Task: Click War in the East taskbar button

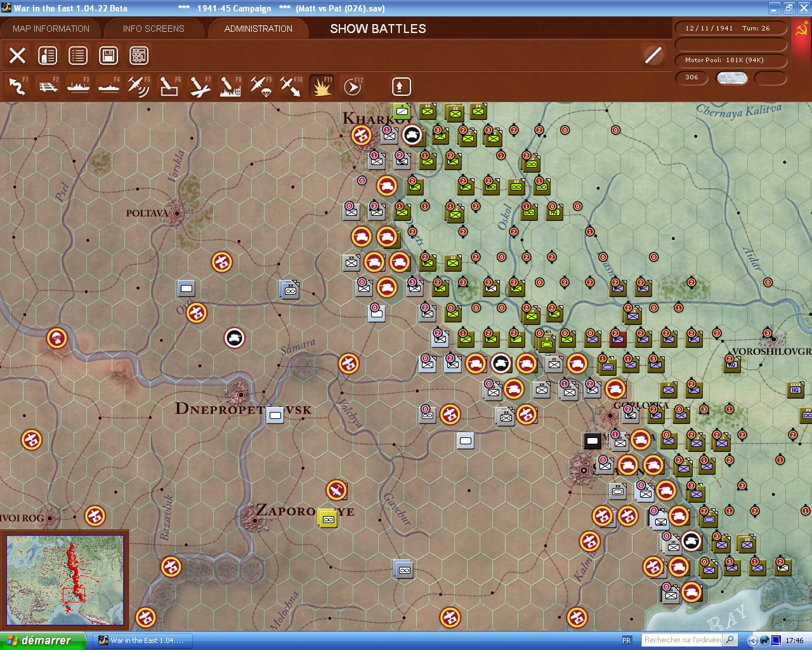Action: 142,640
